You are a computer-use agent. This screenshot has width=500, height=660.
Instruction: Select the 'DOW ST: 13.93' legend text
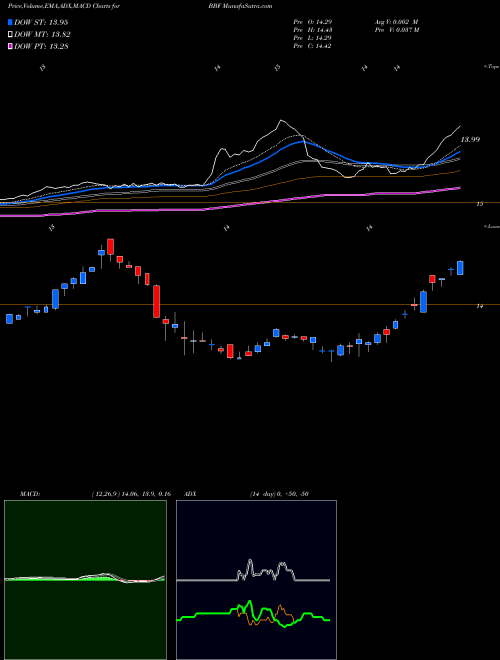[x=41, y=23]
